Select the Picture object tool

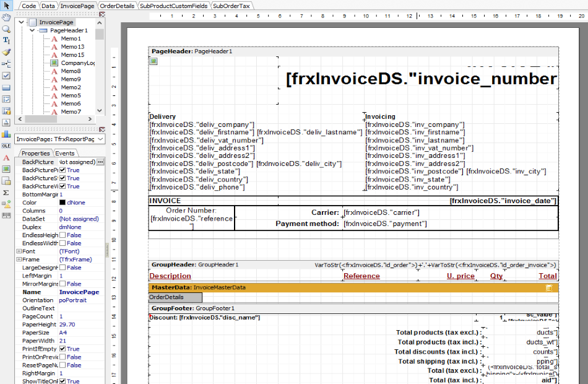(x=6, y=169)
